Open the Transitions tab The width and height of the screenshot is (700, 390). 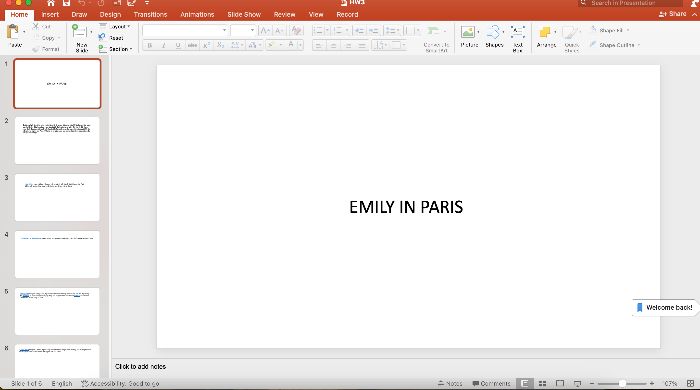click(150, 14)
